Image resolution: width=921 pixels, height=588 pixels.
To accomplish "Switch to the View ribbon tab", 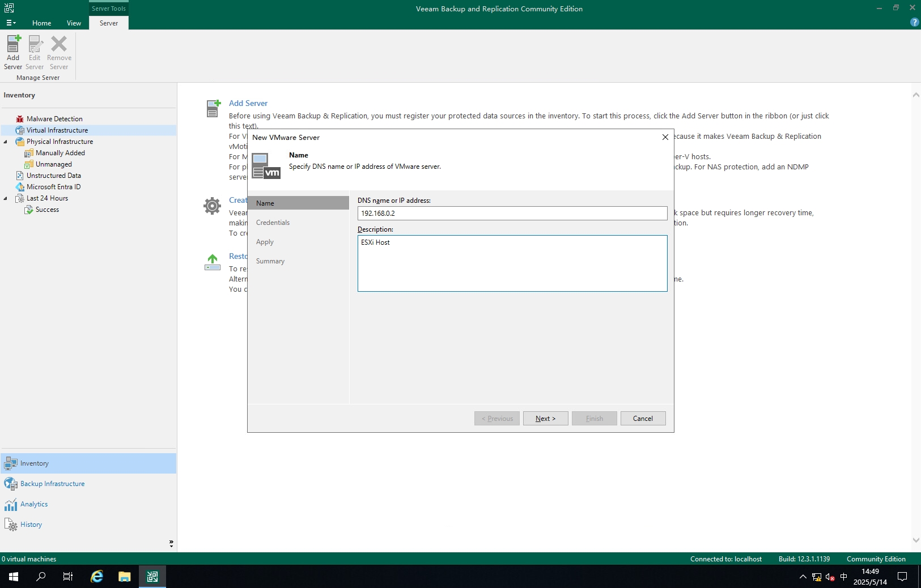I will [74, 23].
